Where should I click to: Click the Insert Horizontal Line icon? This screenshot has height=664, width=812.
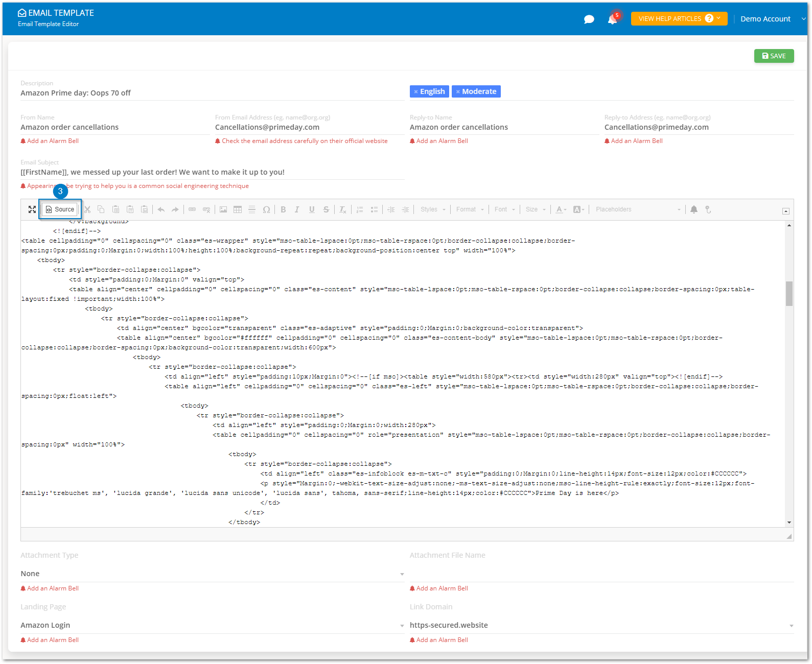click(252, 209)
